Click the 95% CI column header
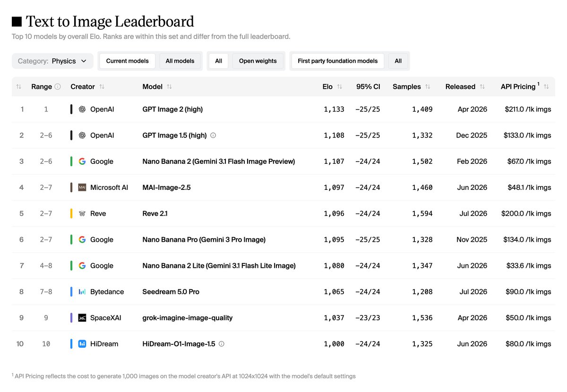Image resolution: width=567 pixels, height=392 pixels. (369, 87)
